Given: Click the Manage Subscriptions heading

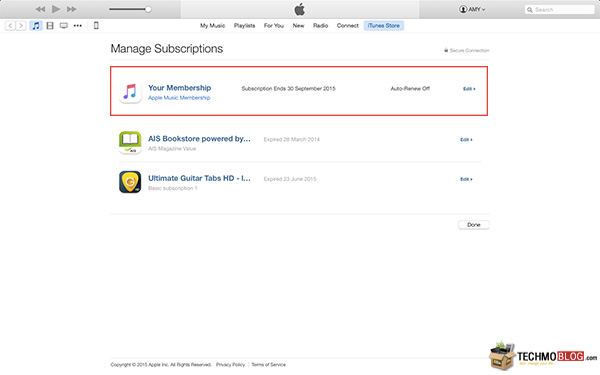Looking at the screenshot, I should (x=167, y=49).
